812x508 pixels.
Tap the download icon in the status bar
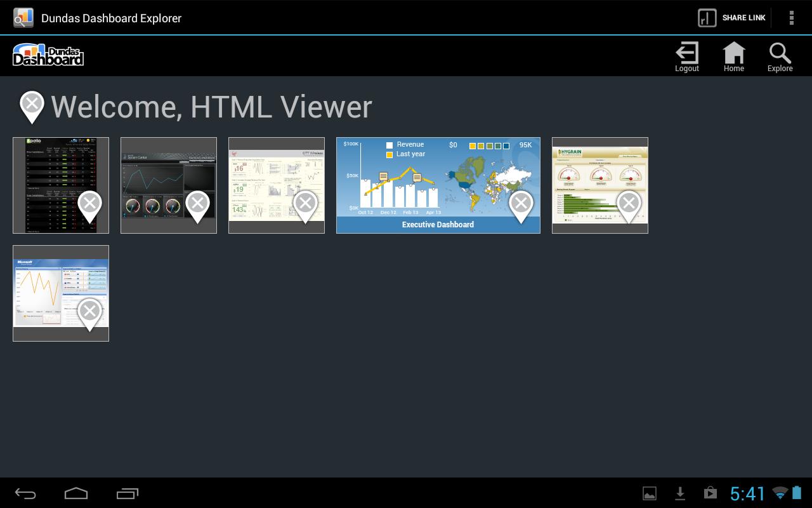pyautogui.click(x=680, y=493)
